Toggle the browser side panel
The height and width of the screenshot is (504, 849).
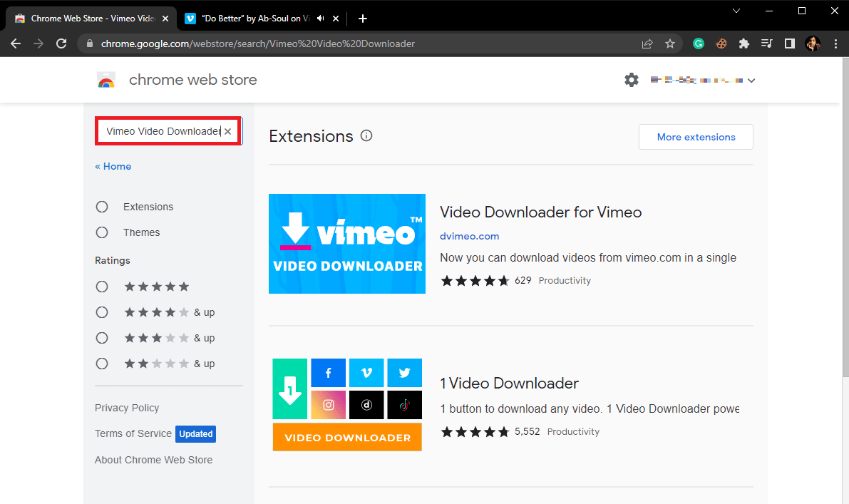coord(789,44)
